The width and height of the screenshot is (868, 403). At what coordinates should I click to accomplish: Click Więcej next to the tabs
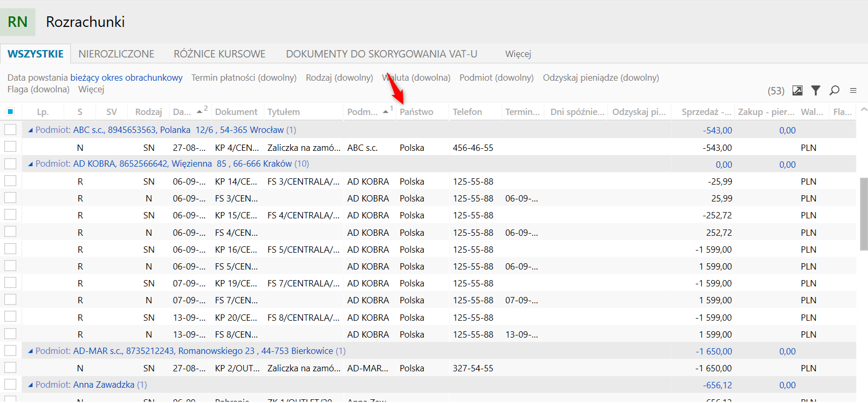pyautogui.click(x=518, y=54)
